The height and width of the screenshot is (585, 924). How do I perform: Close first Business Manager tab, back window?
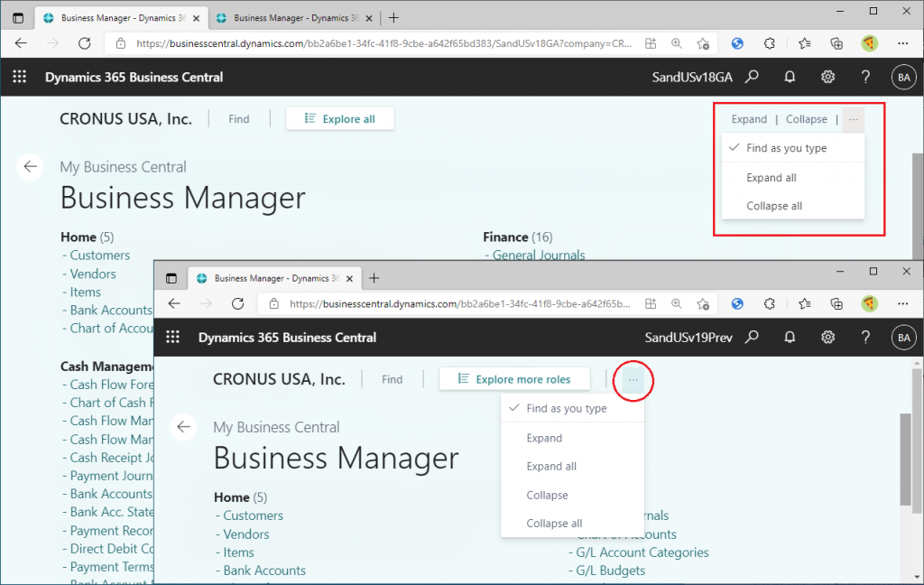click(x=196, y=18)
